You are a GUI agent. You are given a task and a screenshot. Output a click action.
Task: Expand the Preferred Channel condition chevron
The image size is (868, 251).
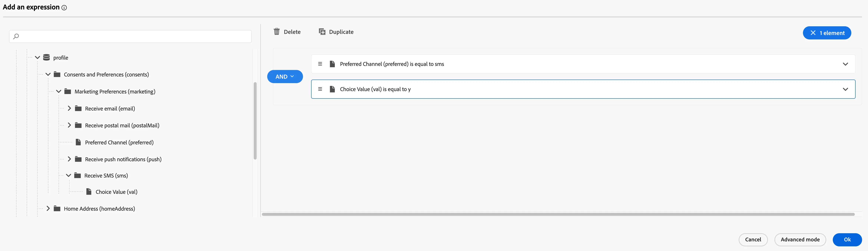[x=845, y=64]
